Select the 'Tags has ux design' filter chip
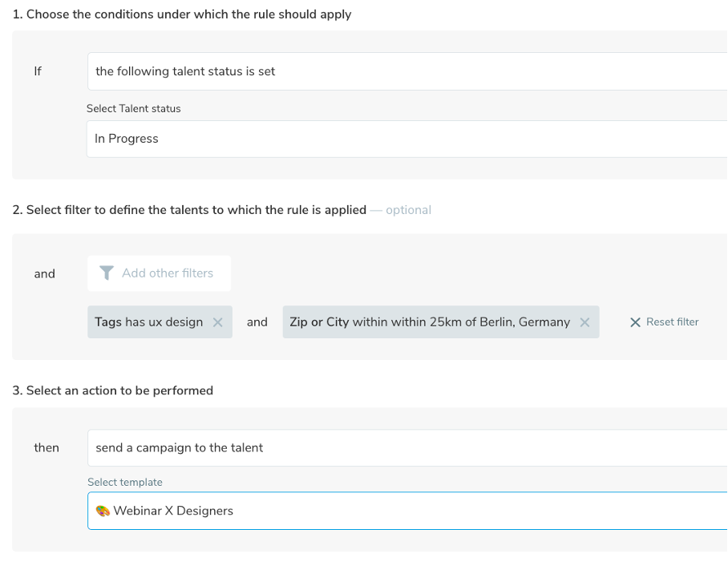The width and height of the screenshot is (728, 566). tap(149, 322)
